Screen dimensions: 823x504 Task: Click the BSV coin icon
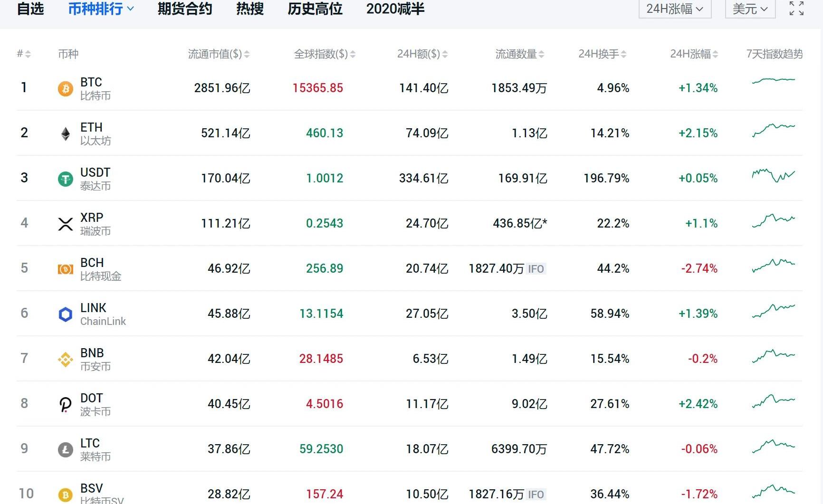[x=66, y=494]
